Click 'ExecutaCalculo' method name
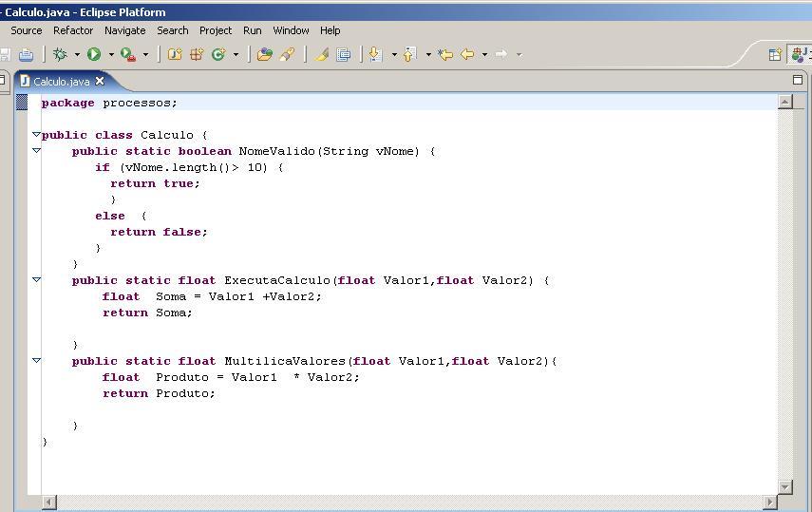The height and width of the screenshot is (512, 812). point(277,280)
